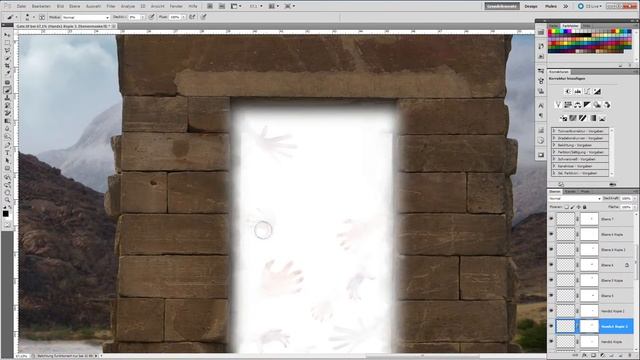The image size is (640, 360).
Task: Toggle the Brush panel from options bar
Action: [x=42, y=17]
